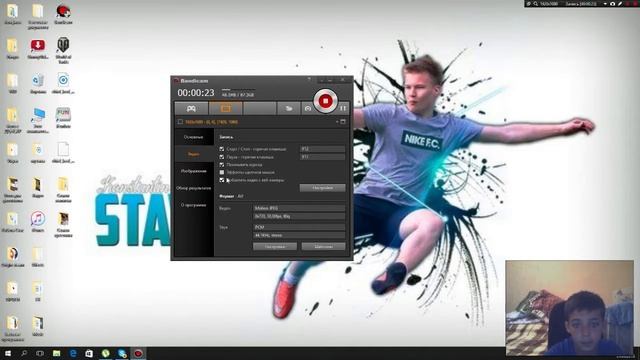The image size is (640, 360).
Task: Click Настройки button under the recording checkboxes
Action: point(322,188)
